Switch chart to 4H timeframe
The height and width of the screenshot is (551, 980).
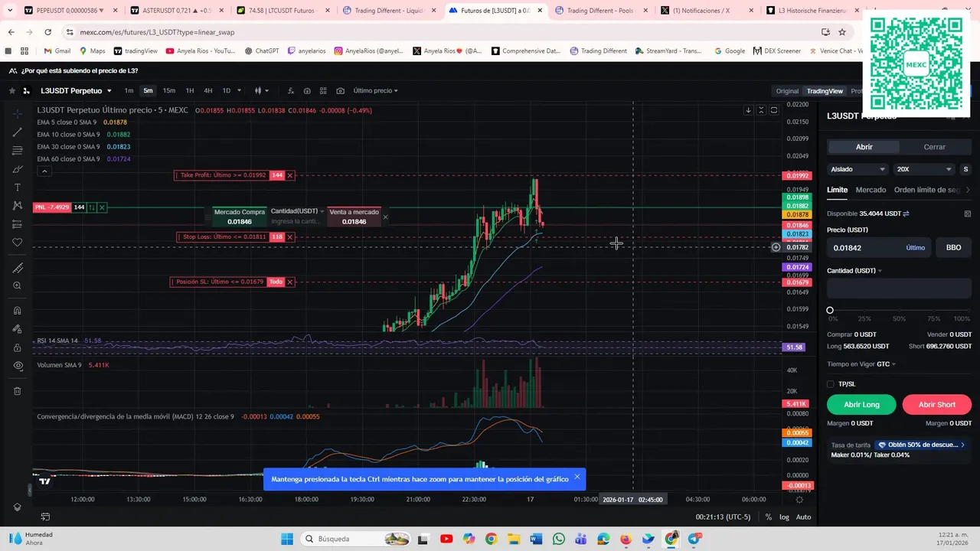[x=207, y=90]
